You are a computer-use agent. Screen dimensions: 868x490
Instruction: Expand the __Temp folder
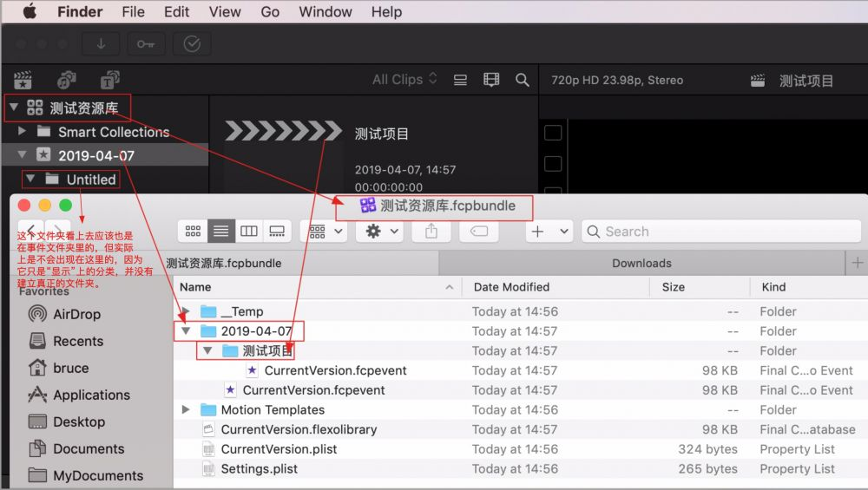(186, 311)
